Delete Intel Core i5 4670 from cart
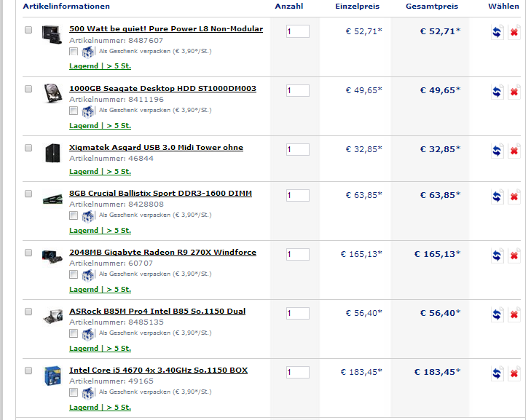This screenshot has height=420, width=531. tap(514, 373)
